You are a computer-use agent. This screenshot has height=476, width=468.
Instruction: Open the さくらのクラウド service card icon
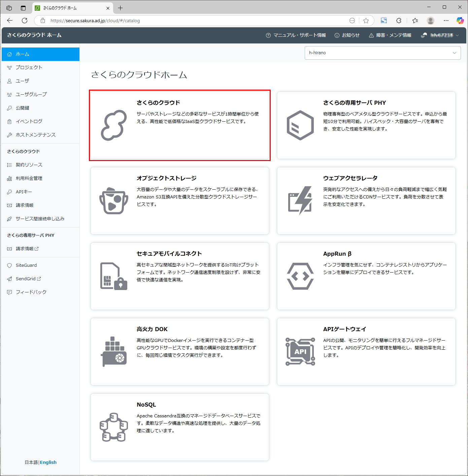114,125
